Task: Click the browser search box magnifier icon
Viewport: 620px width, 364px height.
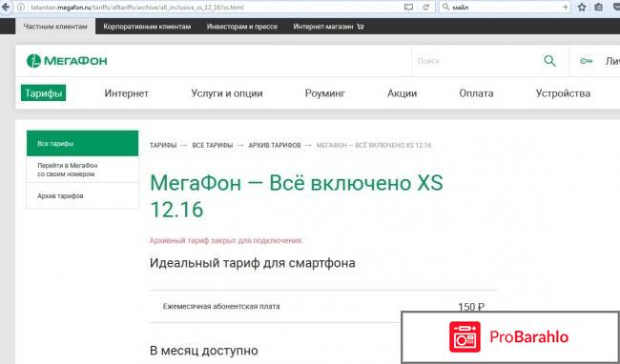Action: [445, 7]
